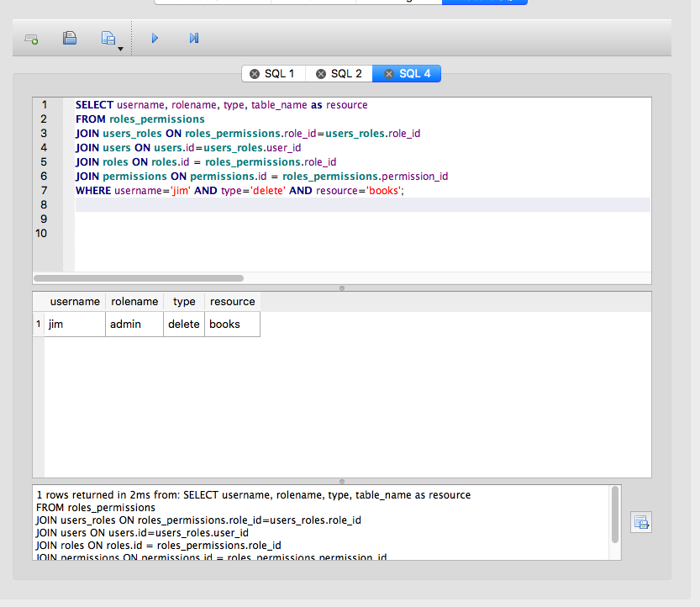Click line number 10 in the gutter
Viewport: 700px width, 607px height.
click(x=41, y=233)
